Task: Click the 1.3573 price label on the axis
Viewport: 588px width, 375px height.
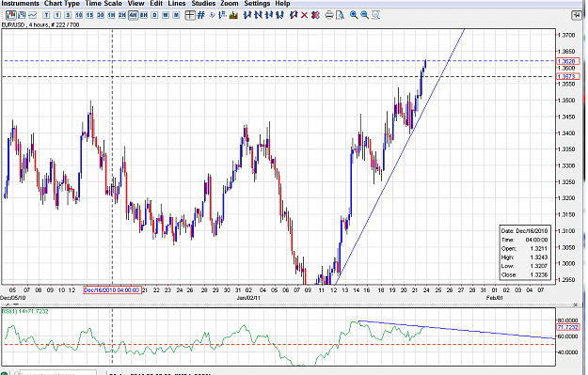Action: point(568,76)
